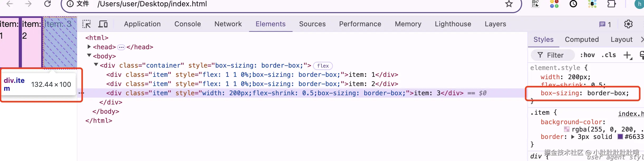Expand the head element node
The width and height of the screenshot is (644, 161).
89,47
